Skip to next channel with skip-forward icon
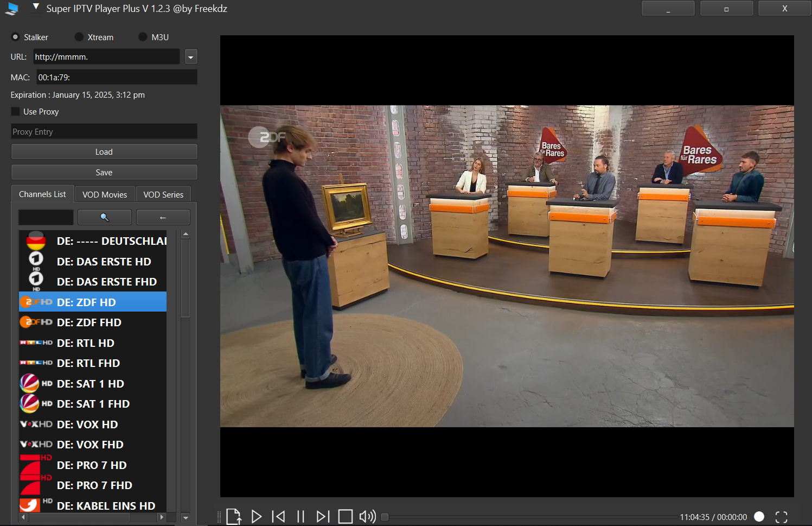Screen dimensions: 812x526 click(323, 517)
